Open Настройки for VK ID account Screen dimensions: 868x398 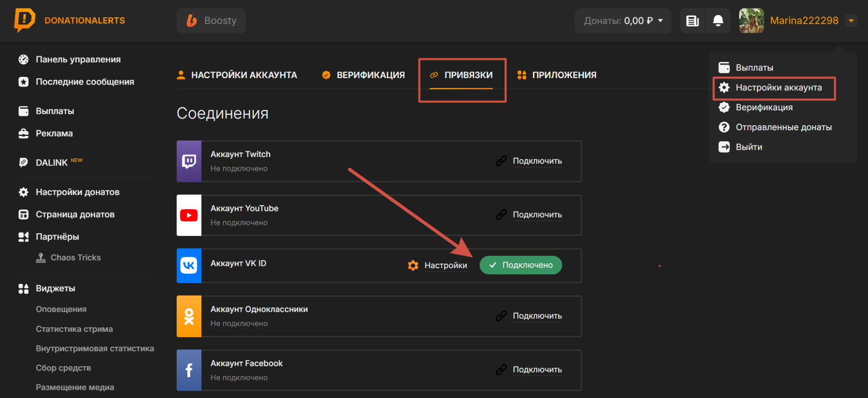tap(445, 266)
